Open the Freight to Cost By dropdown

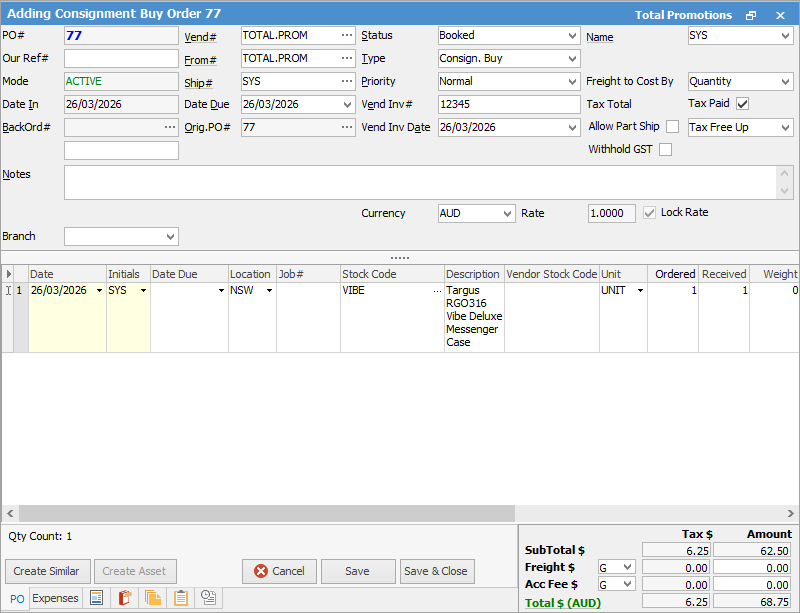(785, 81)
